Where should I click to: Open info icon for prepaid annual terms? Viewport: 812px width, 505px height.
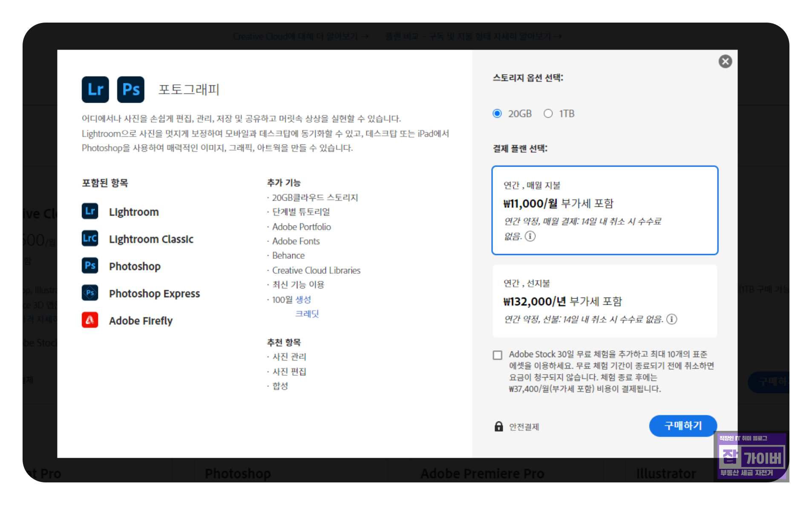671,319
